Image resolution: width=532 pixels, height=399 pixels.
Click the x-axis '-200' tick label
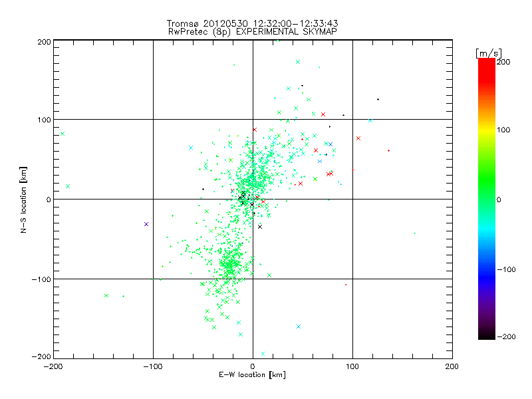click(x=53, y=366)
